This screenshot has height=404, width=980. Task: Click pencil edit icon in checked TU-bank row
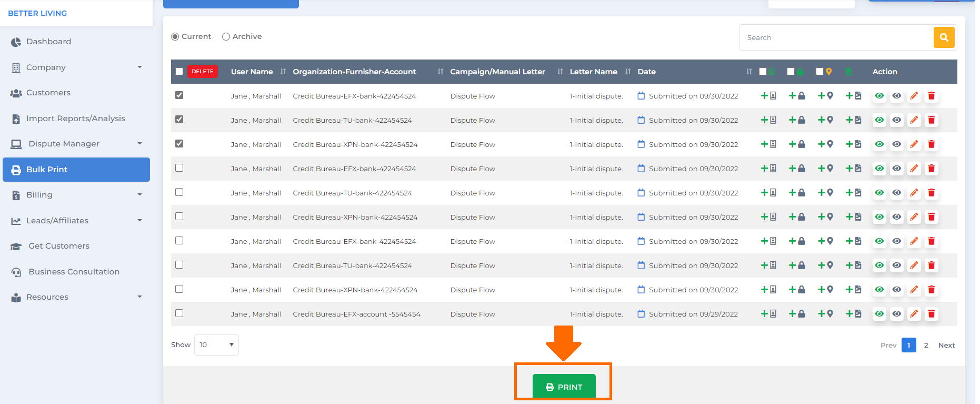click(x=914, y=120)
